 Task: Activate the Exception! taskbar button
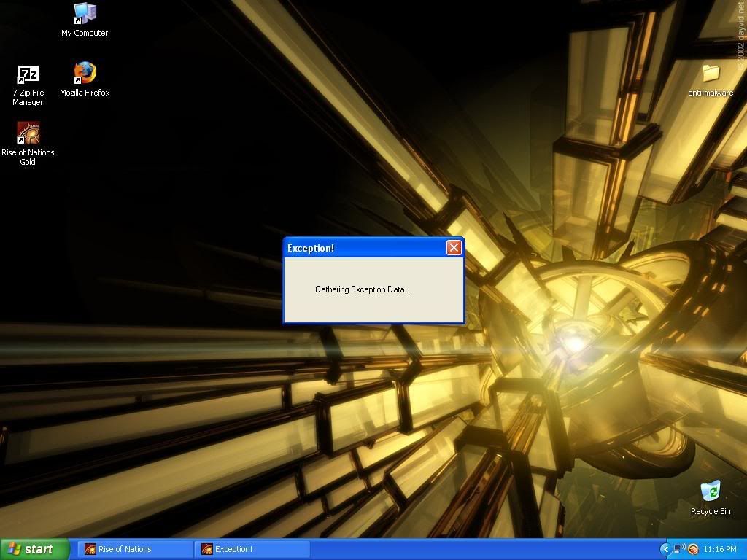252,549
